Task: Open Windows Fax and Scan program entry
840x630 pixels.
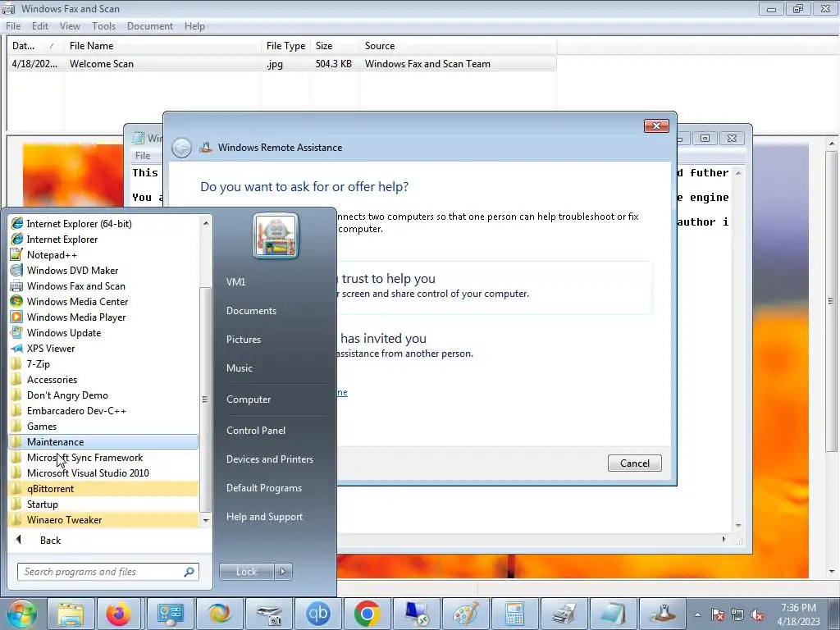Action: tap(103, 286)
